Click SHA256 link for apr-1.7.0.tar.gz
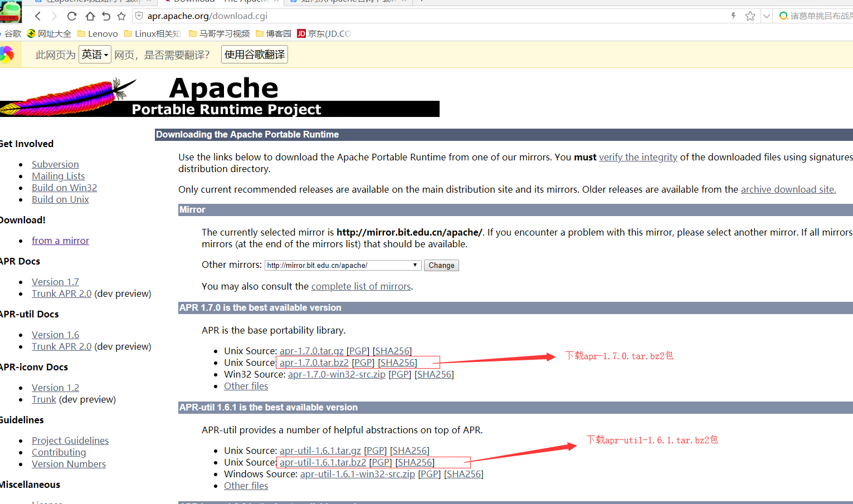 (x=392, y=351)
